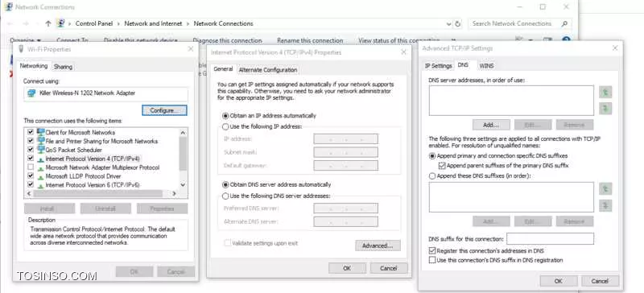The image size is (644, 293).
Task: Click the Client for Microsoft Networks icon
Action: (x=41, y=132)
